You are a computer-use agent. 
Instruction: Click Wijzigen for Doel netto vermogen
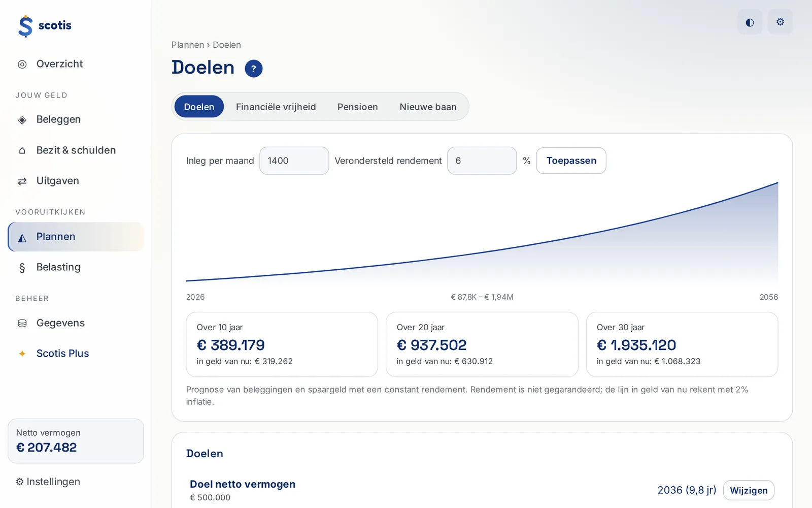click(x=749, y=490)
